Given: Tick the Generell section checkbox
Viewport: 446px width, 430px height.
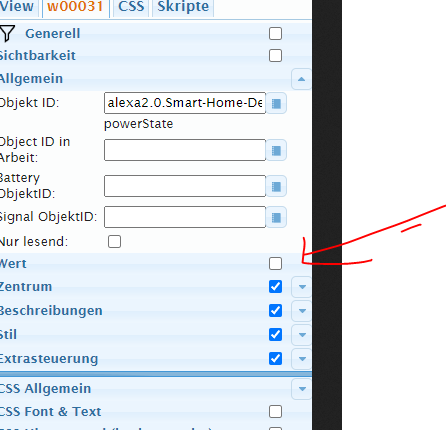Looking at the screenshot, I should coord(275,34).
